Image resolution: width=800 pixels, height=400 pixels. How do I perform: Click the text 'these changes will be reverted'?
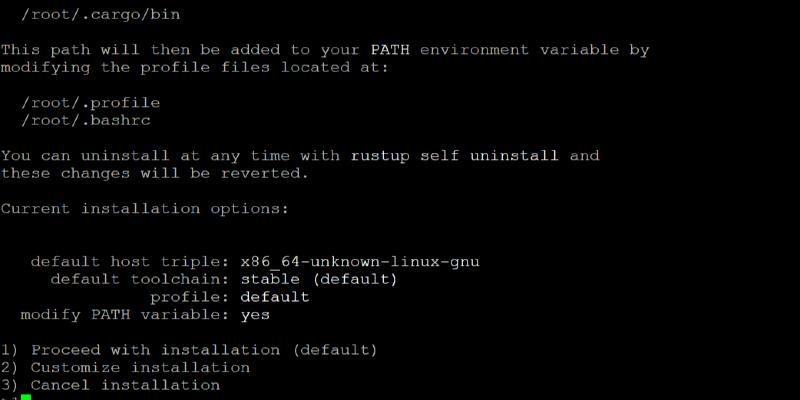pyautogui.click(x=155, y=173)
